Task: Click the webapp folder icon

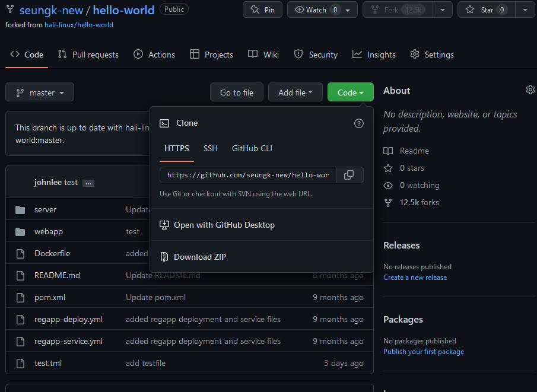Action: pos(20,232)
